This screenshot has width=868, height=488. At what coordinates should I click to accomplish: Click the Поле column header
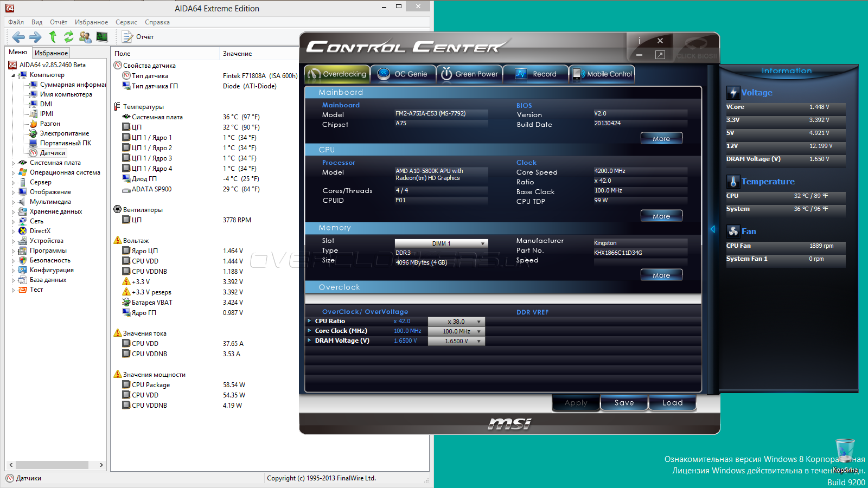click(x=165, y=54)
